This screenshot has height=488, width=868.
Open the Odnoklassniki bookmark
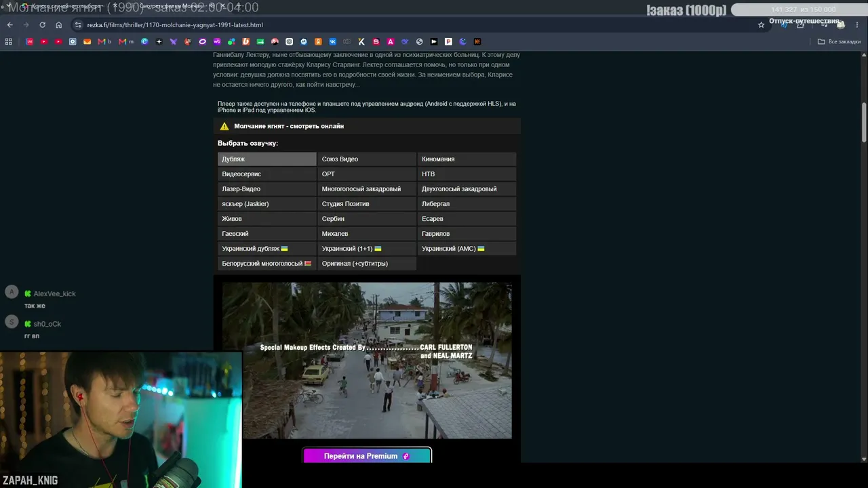pos(318,41)
